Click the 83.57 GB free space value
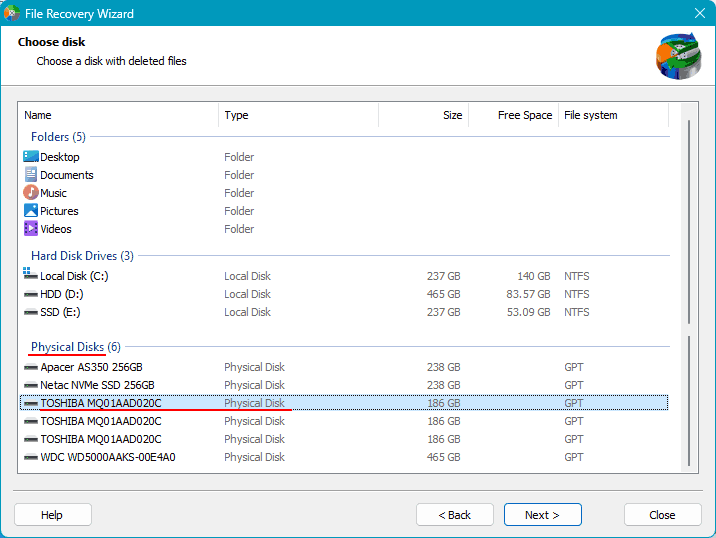The height and width of the screenshot is (538, 716). [x=528, y=294]
